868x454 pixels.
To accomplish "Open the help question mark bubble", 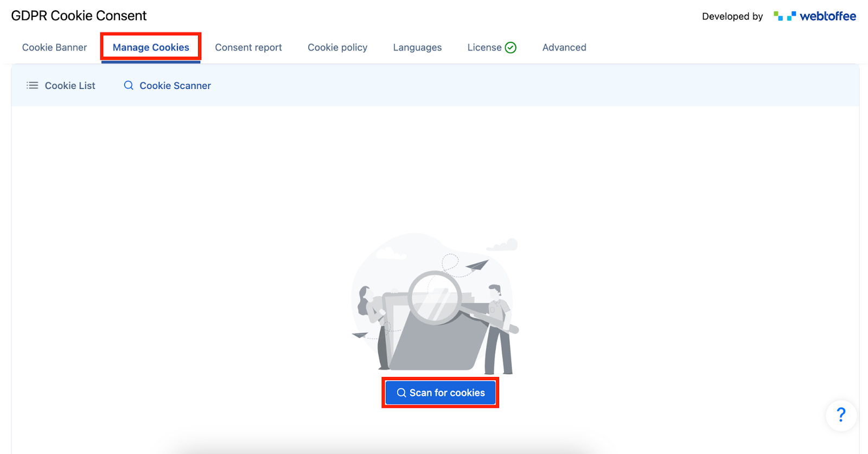I will 841,415.
